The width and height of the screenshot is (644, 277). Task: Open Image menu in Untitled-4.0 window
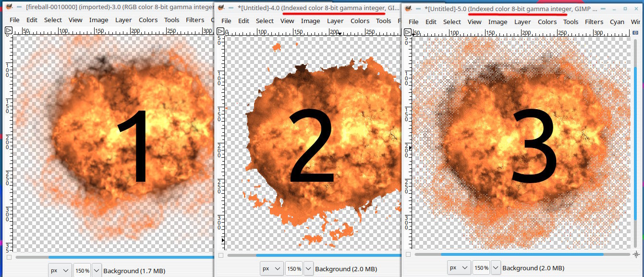pyautogui.click(x=310, y=21)
